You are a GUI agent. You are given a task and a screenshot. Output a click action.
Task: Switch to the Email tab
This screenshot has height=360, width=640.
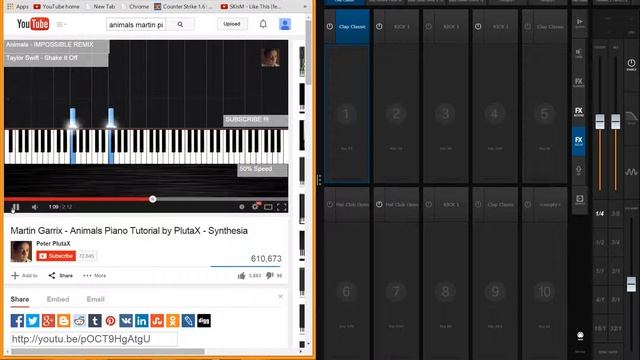coord(96,299)
